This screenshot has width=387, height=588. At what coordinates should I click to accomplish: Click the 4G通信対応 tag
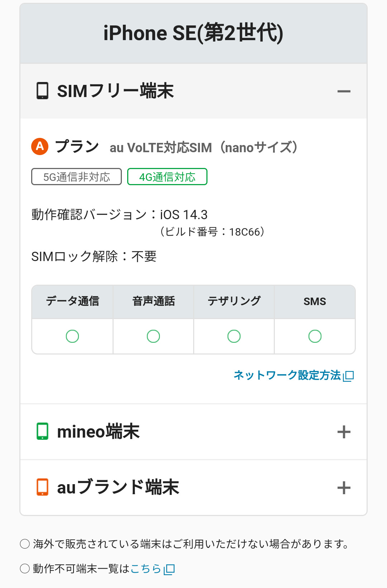coord(167,177)
